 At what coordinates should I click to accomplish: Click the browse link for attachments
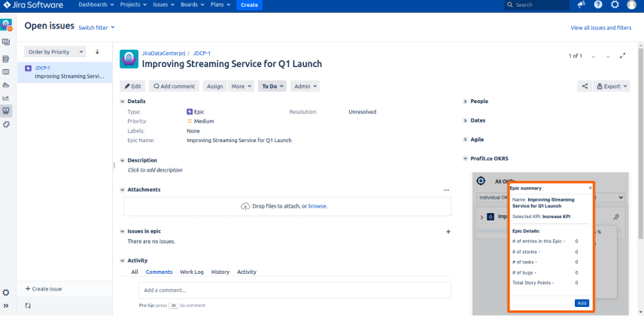[x=318, y=206]
